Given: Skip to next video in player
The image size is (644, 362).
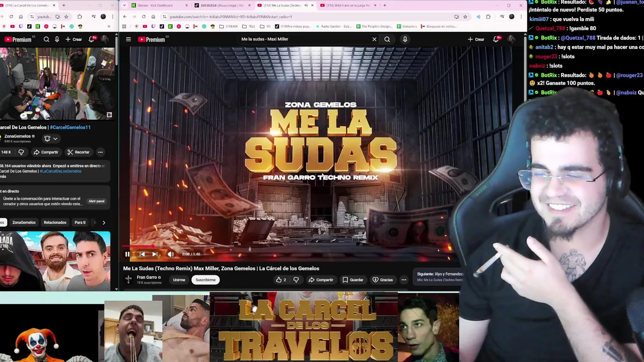Looking at the screenshot, I should 154,254.
